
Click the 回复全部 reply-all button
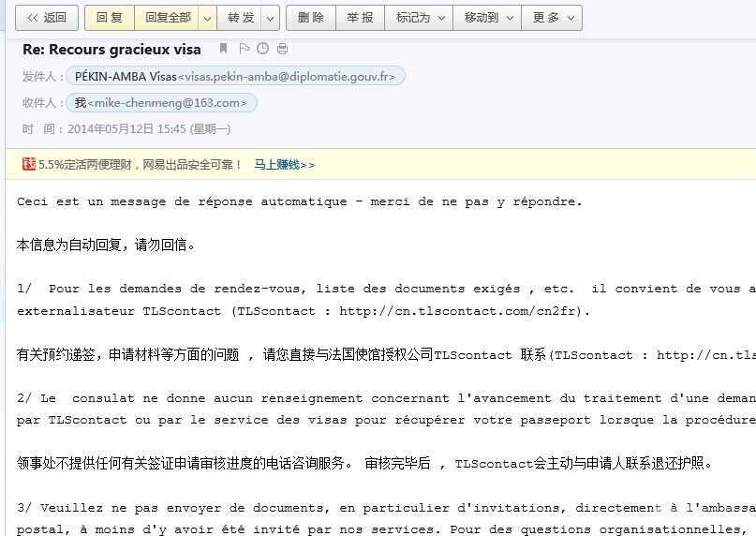pos(167,18)
